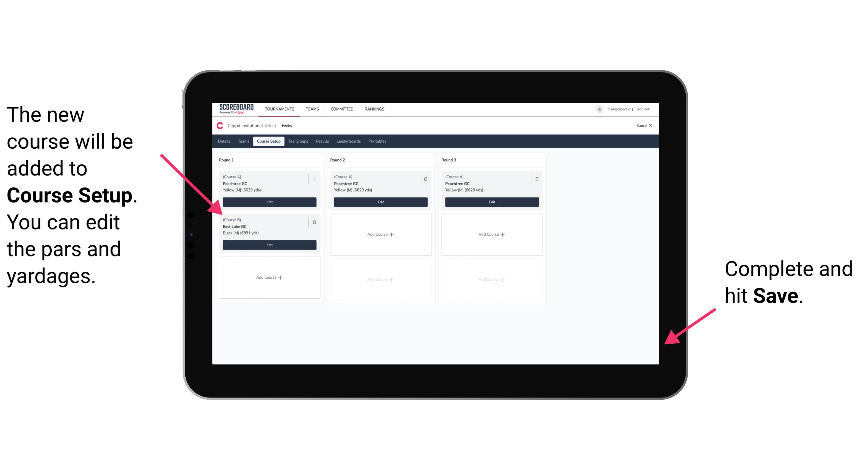Screen dimensions: 868x467
Task: Navigate to Results tab
Action: pos(323,141)
